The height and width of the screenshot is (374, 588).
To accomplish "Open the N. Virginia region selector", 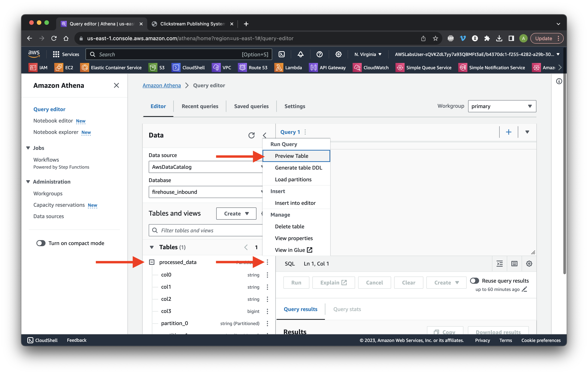I will 368,54.
